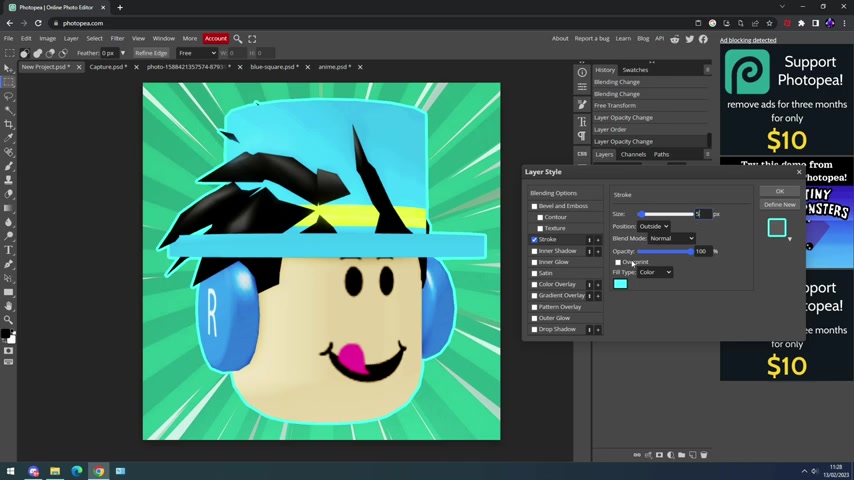The width and height of the screenshot is (854, 480).
Task: Enable Inner Glow checkbox
Action: pos(534,262)
